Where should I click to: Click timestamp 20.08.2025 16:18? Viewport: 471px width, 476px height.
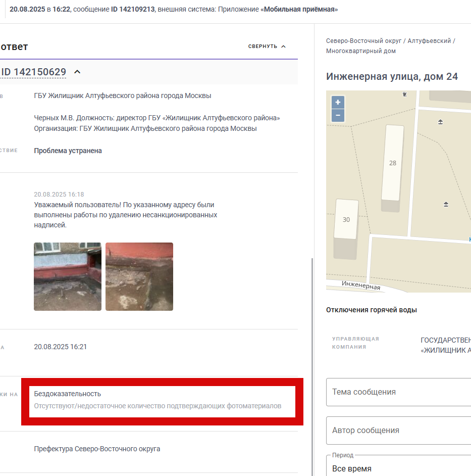point(59,194)
